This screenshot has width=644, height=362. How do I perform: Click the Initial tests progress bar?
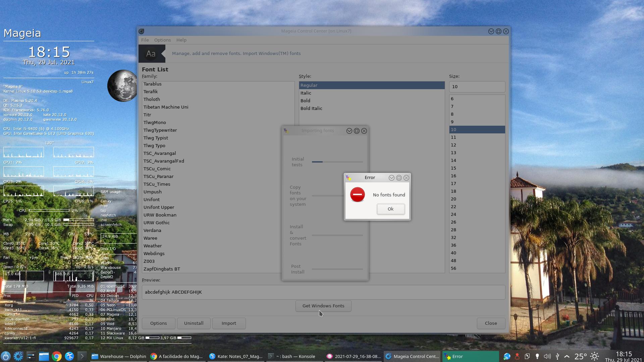(337, 162)
